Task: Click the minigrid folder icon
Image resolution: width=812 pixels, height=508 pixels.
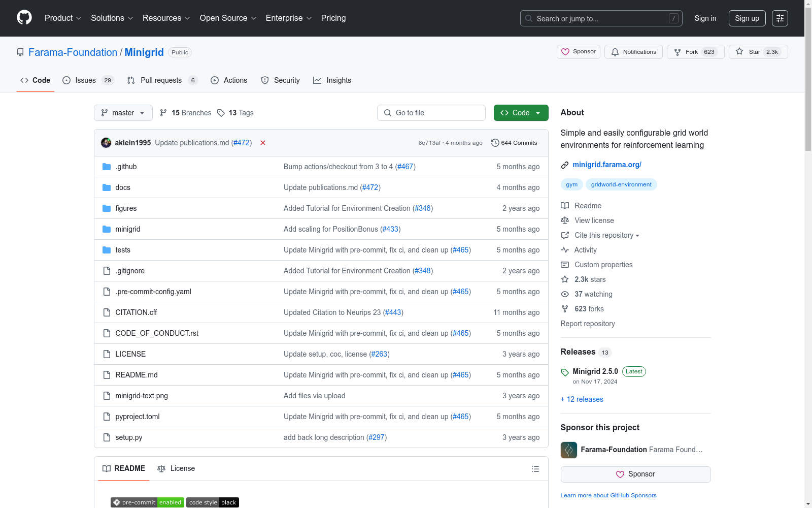Action: (107, 229)
